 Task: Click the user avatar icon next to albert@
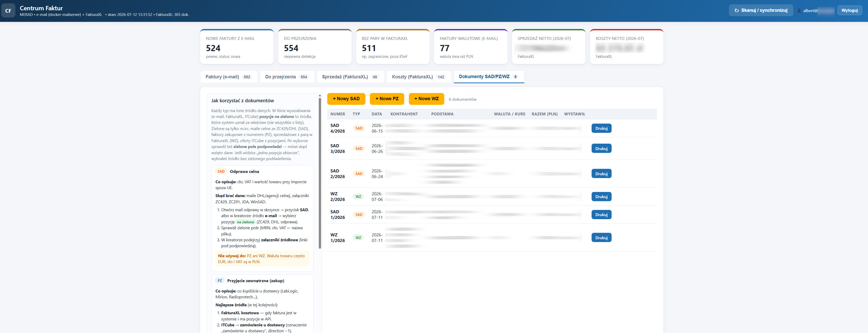[x=799, y=11]
